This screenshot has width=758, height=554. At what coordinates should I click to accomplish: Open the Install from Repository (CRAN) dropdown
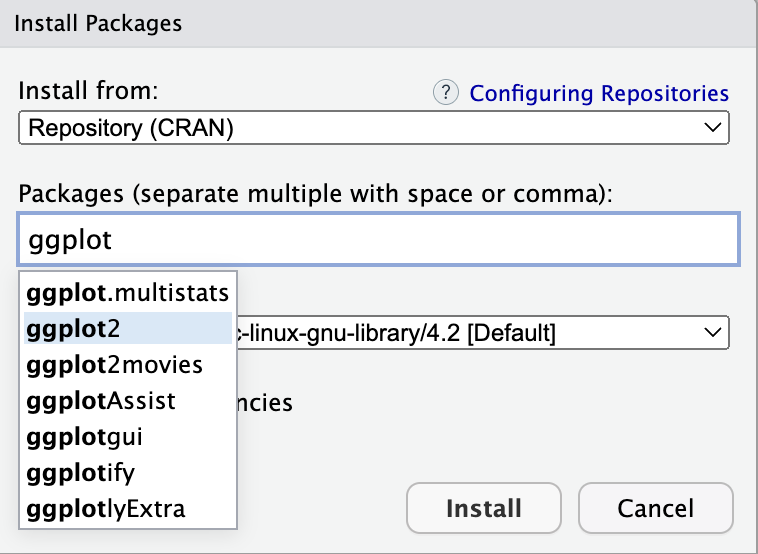pos(374,128)
